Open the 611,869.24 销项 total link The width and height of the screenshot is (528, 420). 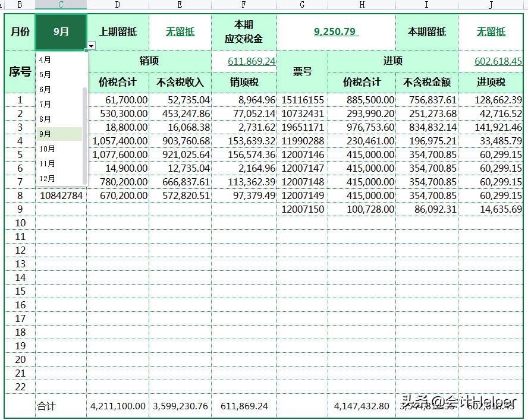250,61
